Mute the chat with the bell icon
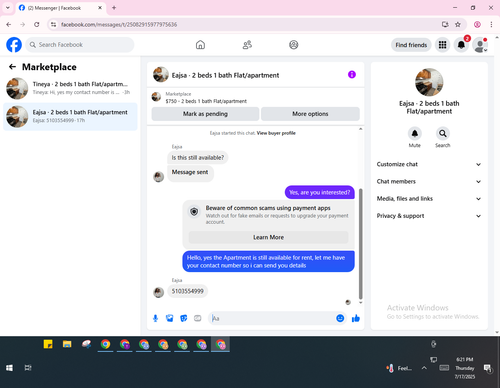This screenshot has height=388, width=500. click(415, 134)
